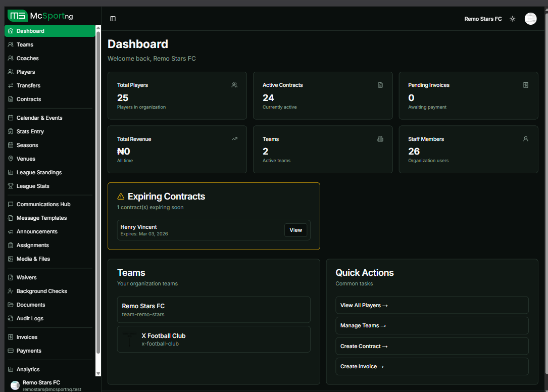The image size is (548, 392).
Task: Click the trend icon on Total Revenue card
Action: 234,138
